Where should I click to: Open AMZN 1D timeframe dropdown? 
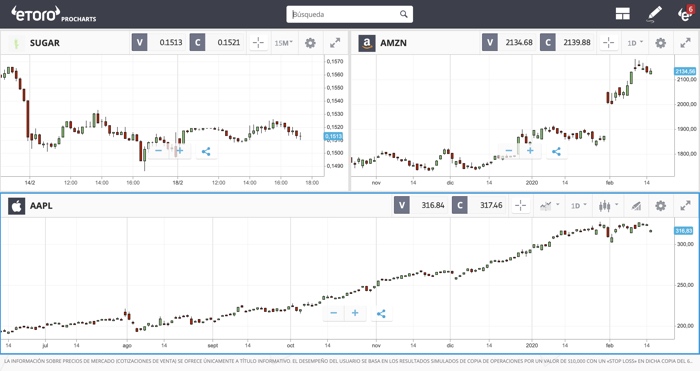pos(635,43)
